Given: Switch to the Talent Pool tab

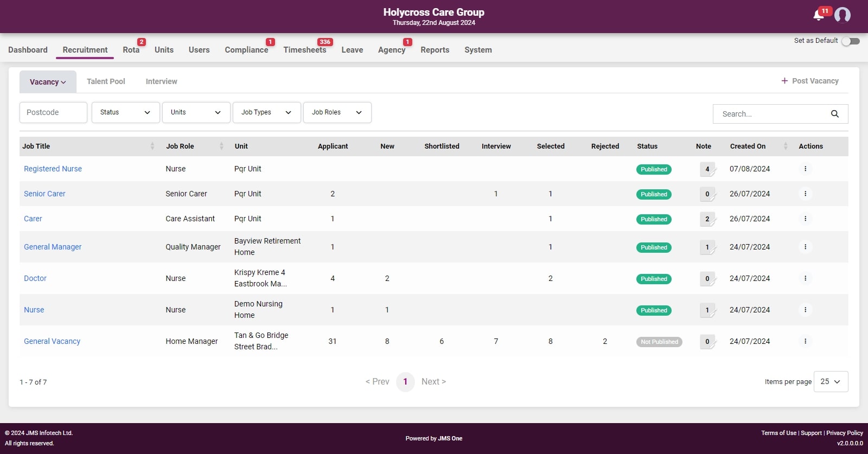Looking at the screenshot, I should (106, 81).
